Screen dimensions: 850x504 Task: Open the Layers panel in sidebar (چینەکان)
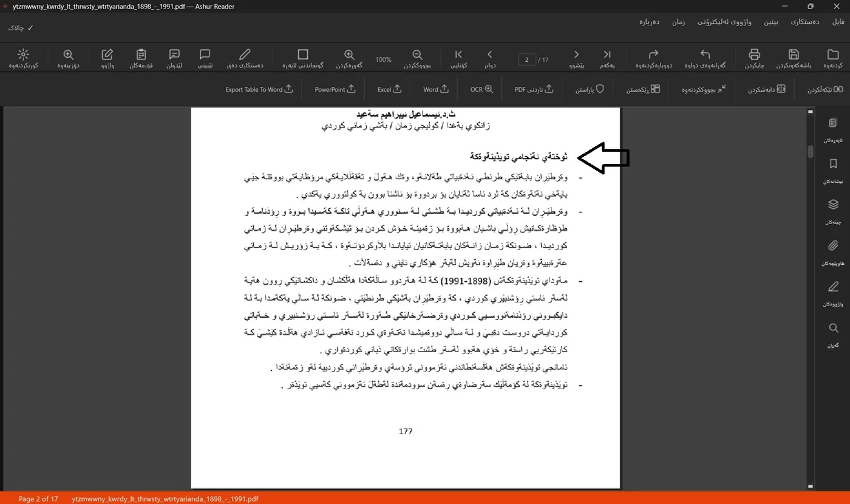pyautogui.click(x=833, y=212)
